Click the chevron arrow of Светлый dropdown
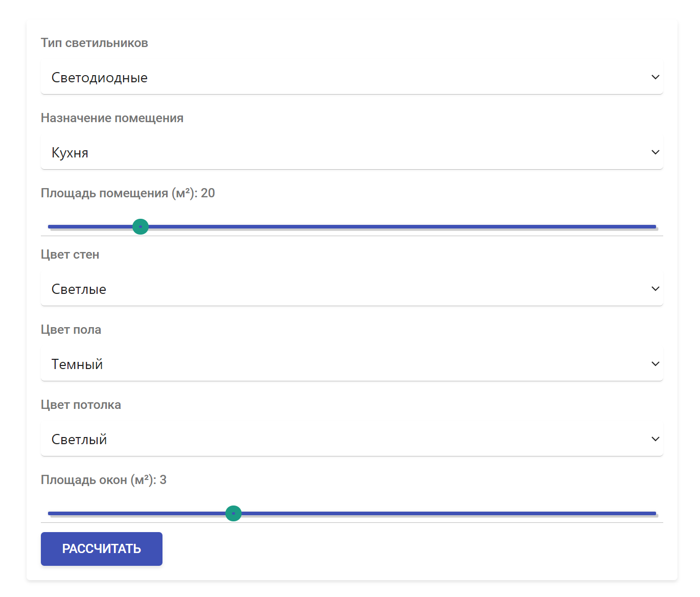Viewport: 700px width, 597px height. (655, 439)
